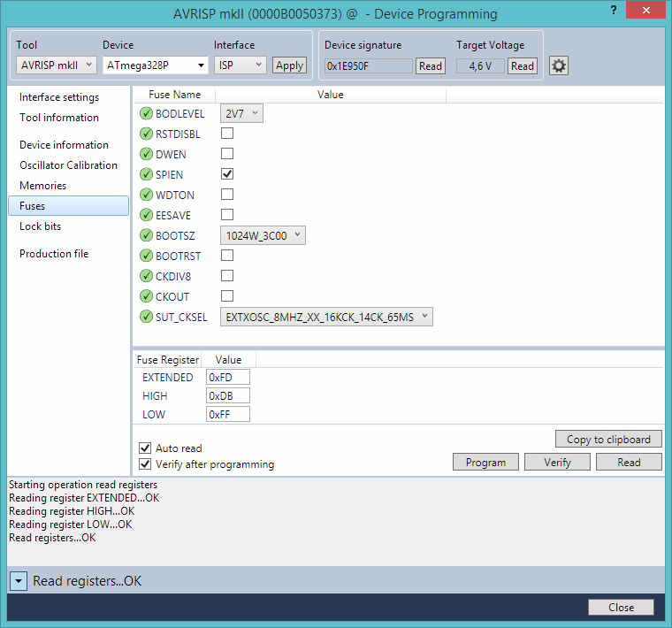Click the HIGH fuse value field
The image size is (672, 628).
tap(227, 395)
